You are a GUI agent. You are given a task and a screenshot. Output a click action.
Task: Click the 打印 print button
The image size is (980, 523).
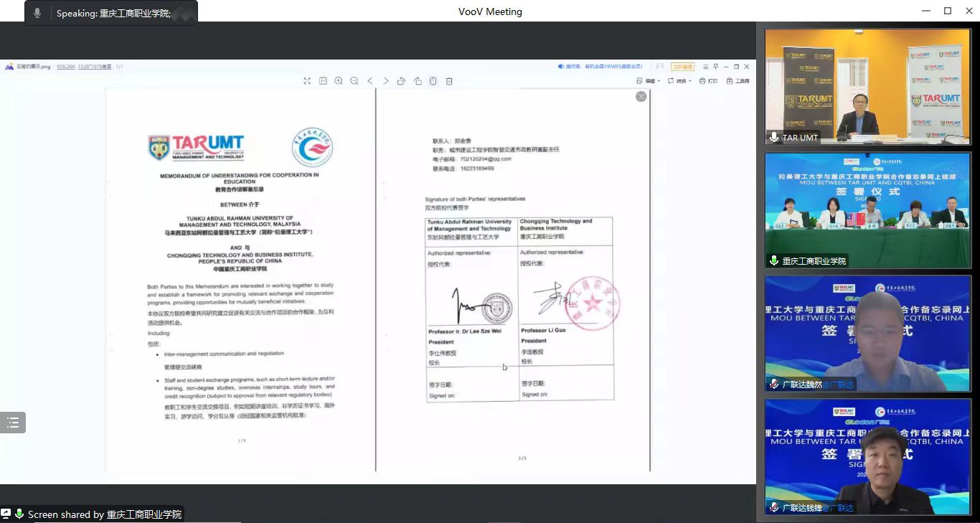[x=708, y=81]
